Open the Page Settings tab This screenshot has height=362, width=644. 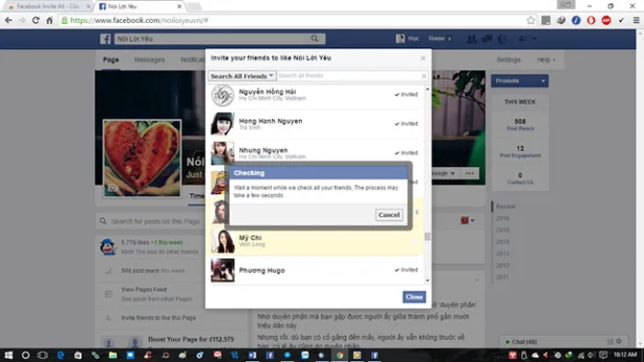pos(508,60)
